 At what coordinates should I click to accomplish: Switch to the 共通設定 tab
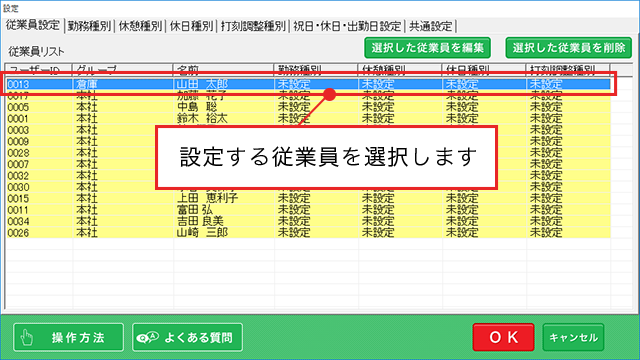coord(431,26)
